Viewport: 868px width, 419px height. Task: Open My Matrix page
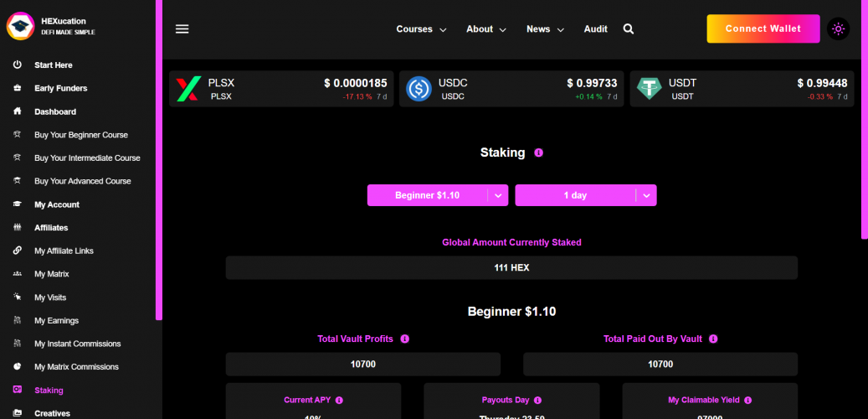[52, 274]
